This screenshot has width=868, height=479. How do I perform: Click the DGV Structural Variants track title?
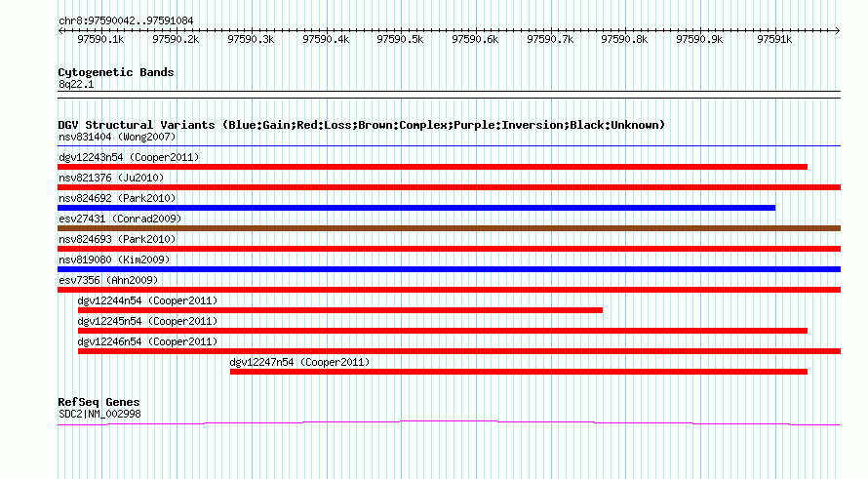coord(361,125)
